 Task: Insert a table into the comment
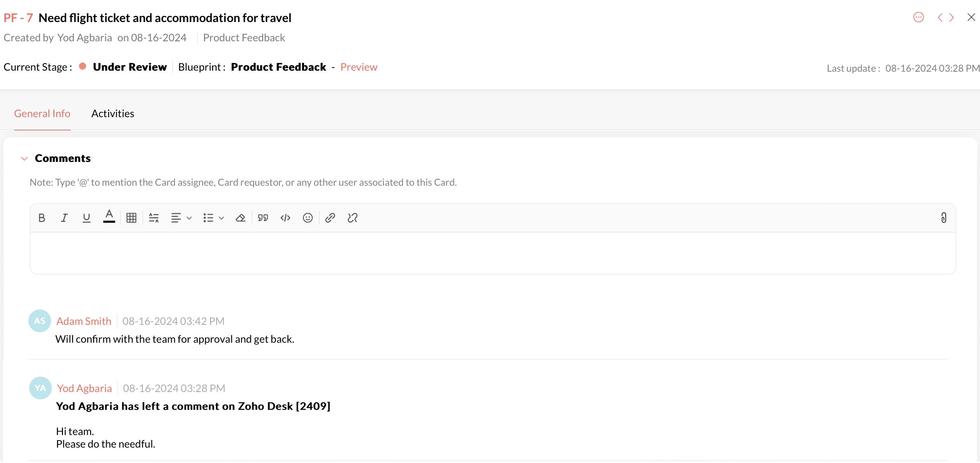coord(131,218)
